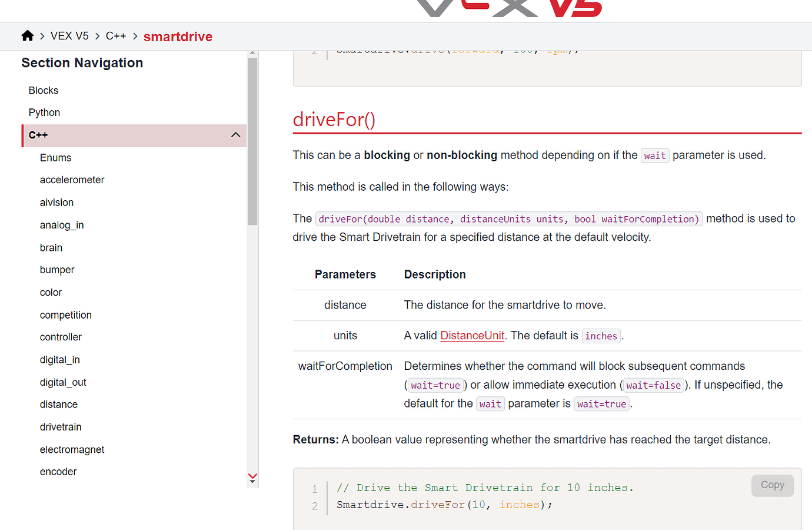Click the driveFor() section heading

pos(334,119)
